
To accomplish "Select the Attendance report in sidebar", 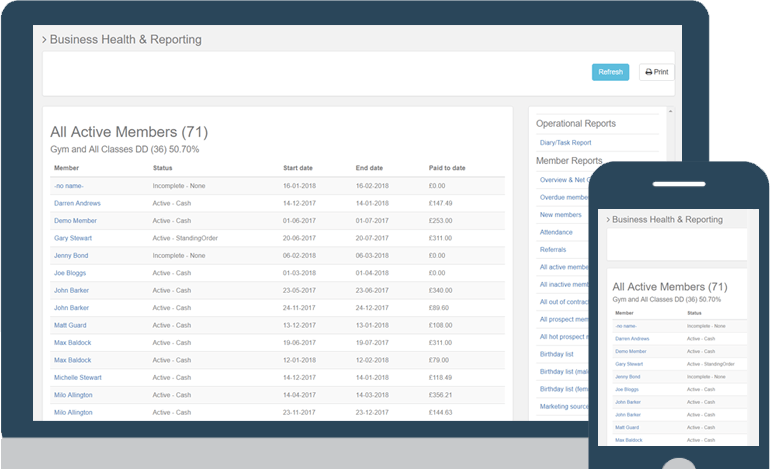I will [x=558, y=232].
